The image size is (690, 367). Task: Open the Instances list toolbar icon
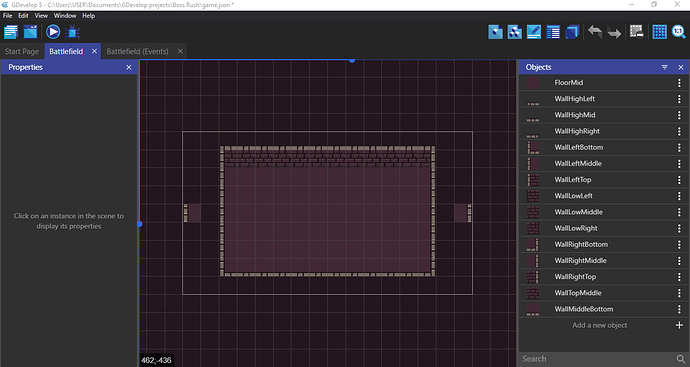click(553, 32)
